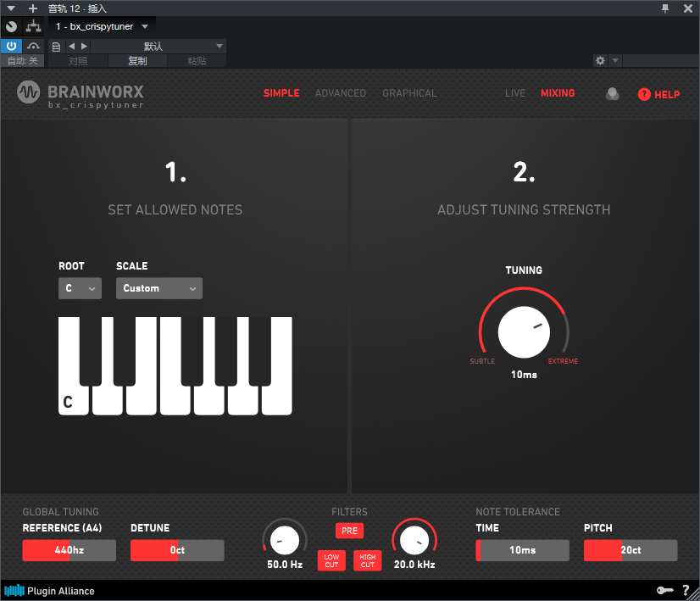Screen dimensions: 700x601
Task: Switch to the SIMPLE view tab
Action: click(281, 93)
